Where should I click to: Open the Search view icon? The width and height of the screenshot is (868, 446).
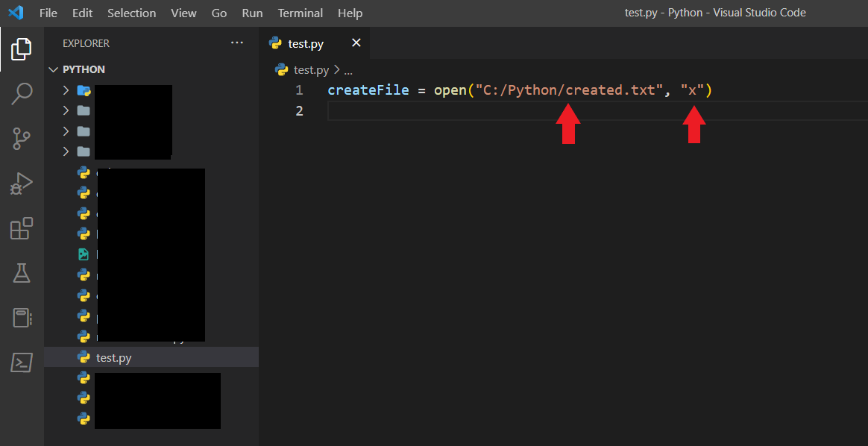[22, 93]
